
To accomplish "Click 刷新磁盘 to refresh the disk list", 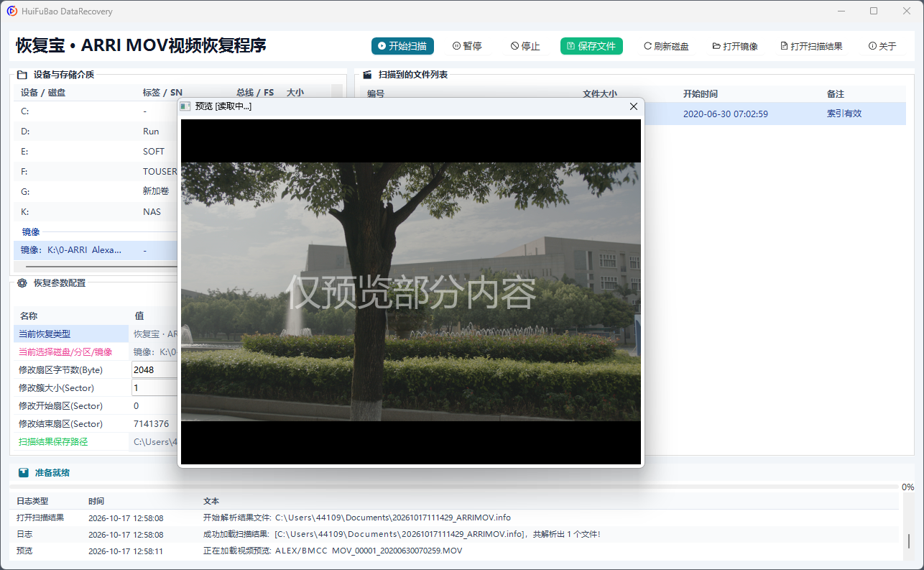I will pos(666,46).
